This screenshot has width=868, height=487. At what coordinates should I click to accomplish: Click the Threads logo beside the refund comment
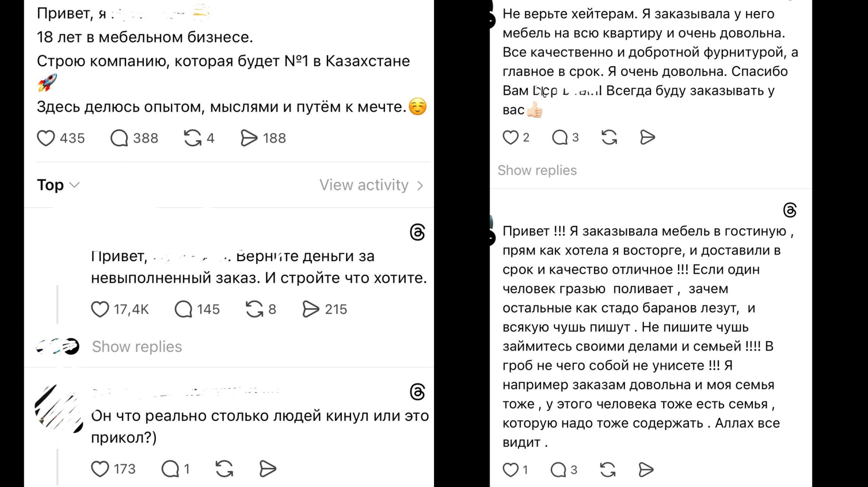point(417,232)
